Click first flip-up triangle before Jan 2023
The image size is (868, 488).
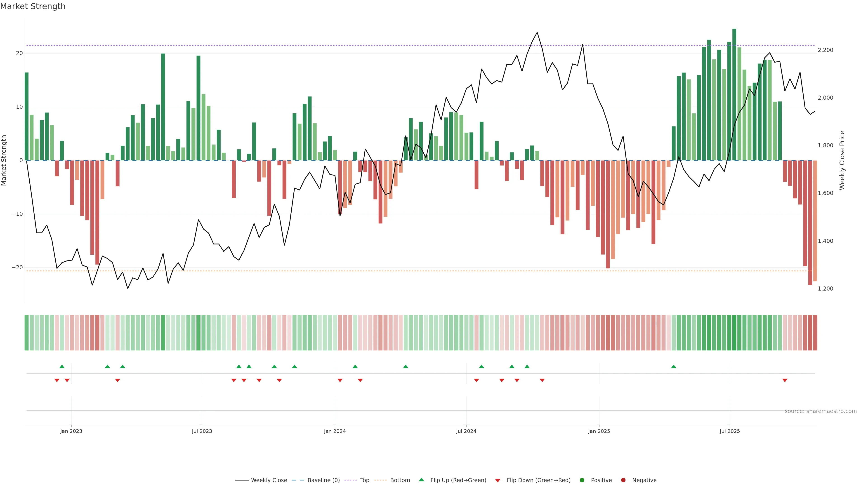(x=62, y=366)
